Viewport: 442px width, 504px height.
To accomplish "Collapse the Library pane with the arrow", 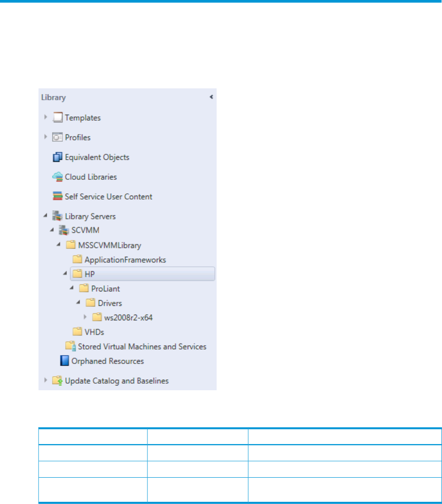I will 211,97.
